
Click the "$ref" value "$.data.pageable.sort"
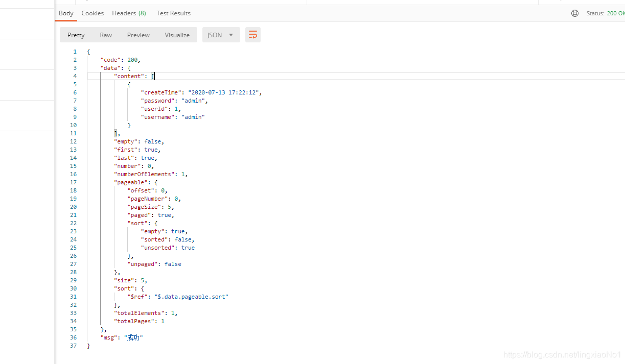[192, 297]
